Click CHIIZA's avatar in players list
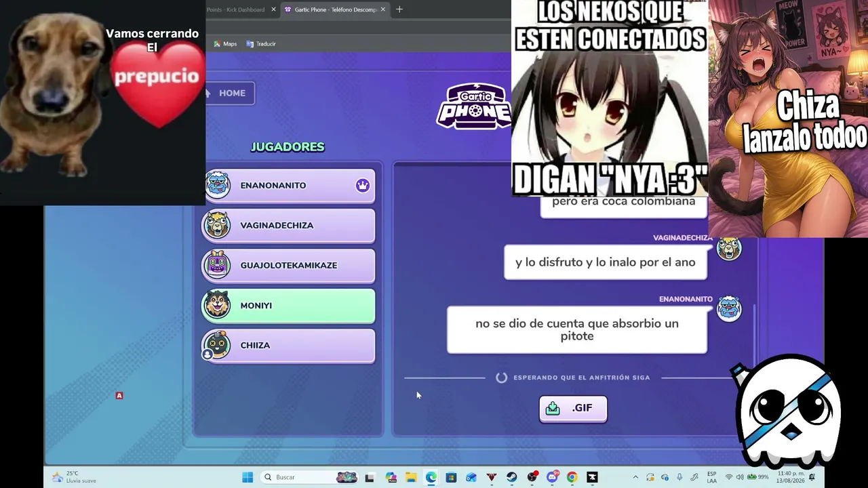868x488 pixels. tap(217, 344)
